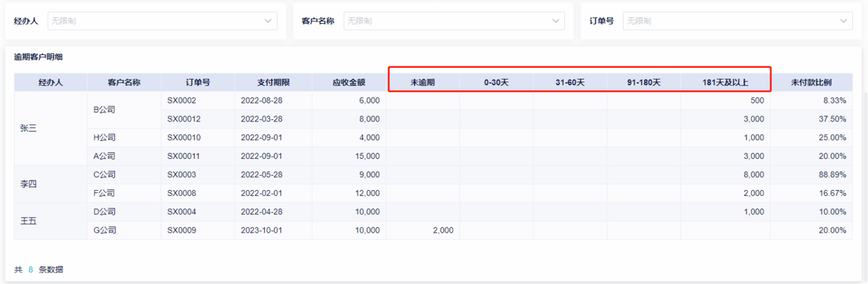
Task: Click the 181天及以上 column header
Action: point(725,82)
